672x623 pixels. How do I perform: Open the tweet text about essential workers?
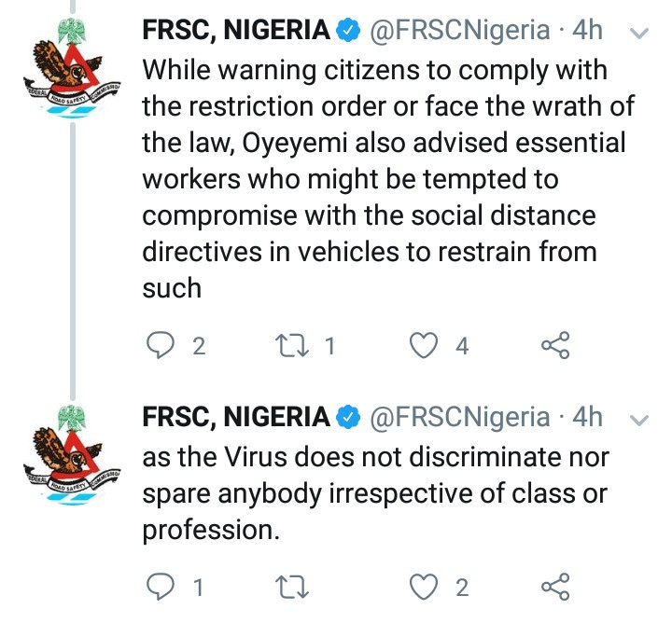388,178
